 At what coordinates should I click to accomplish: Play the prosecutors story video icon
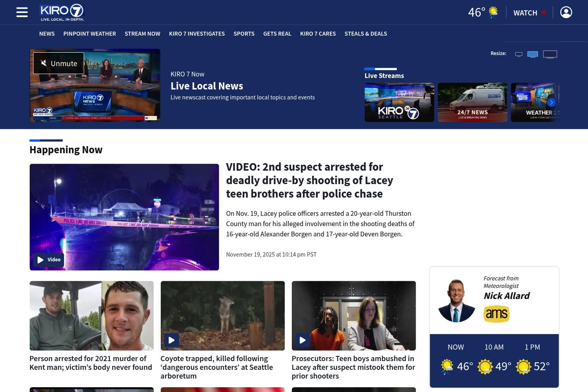coord(303,340)
